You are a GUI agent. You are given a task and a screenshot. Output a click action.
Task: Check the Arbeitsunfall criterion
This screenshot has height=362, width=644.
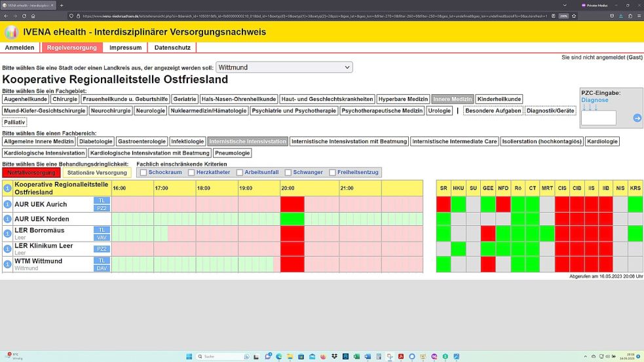click(240, 172)
